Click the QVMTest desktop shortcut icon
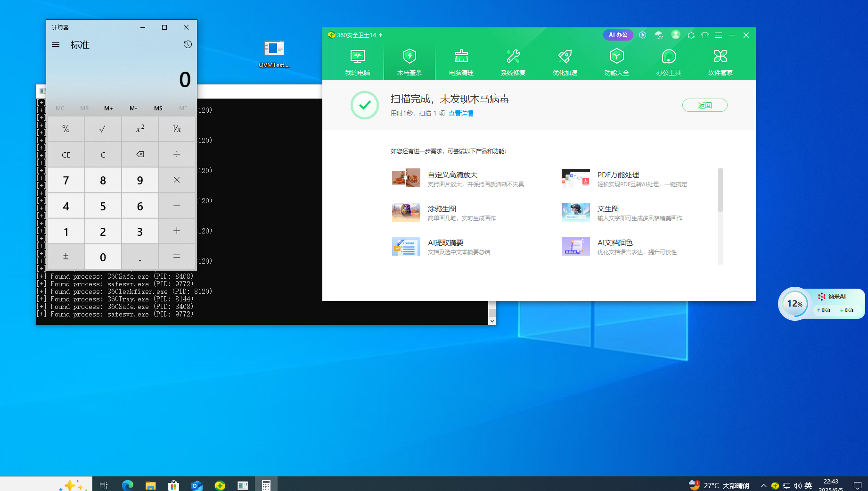Viewport: 868px width, 491px height. [274, 54]
